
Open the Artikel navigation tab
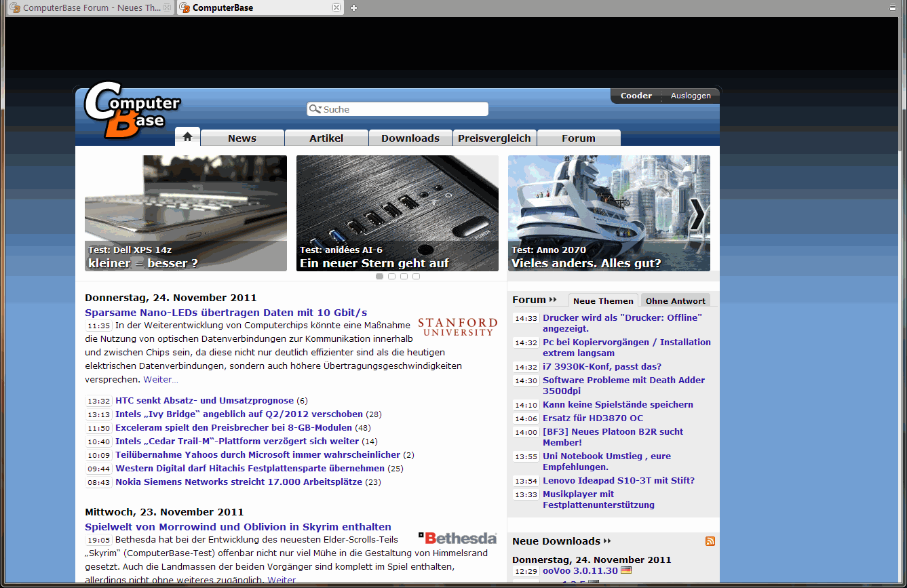(x=326, y=138)
